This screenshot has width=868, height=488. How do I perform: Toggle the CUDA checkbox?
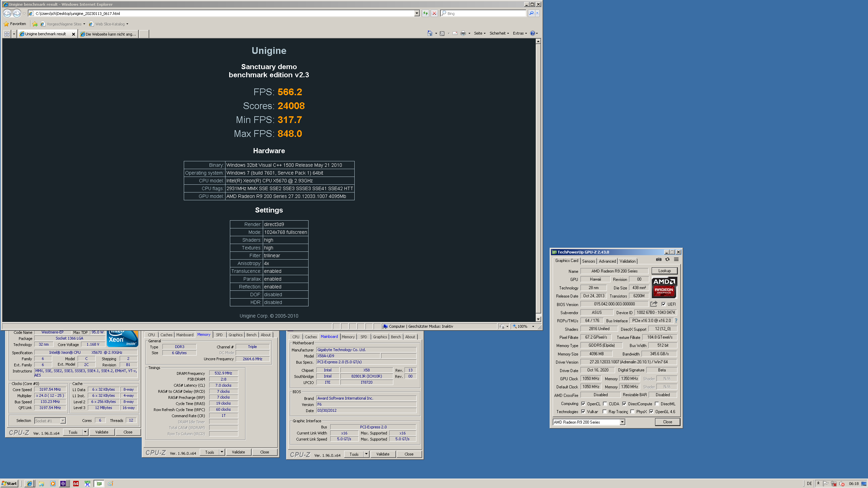(605, 404)
